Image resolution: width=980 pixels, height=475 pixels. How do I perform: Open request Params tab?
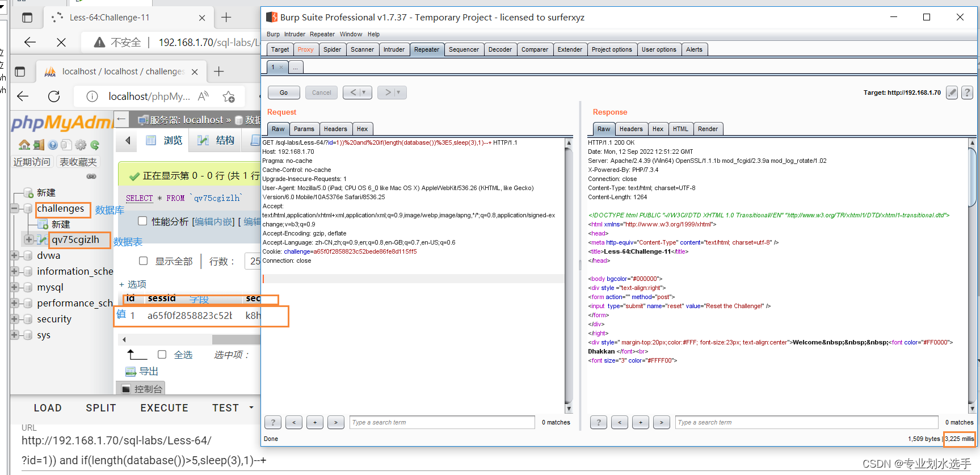click(x=304, y=129)
